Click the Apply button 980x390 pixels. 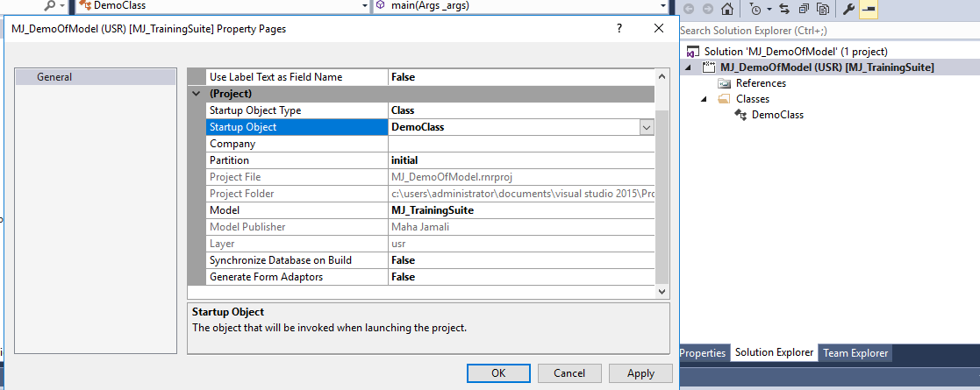point(640,373)
